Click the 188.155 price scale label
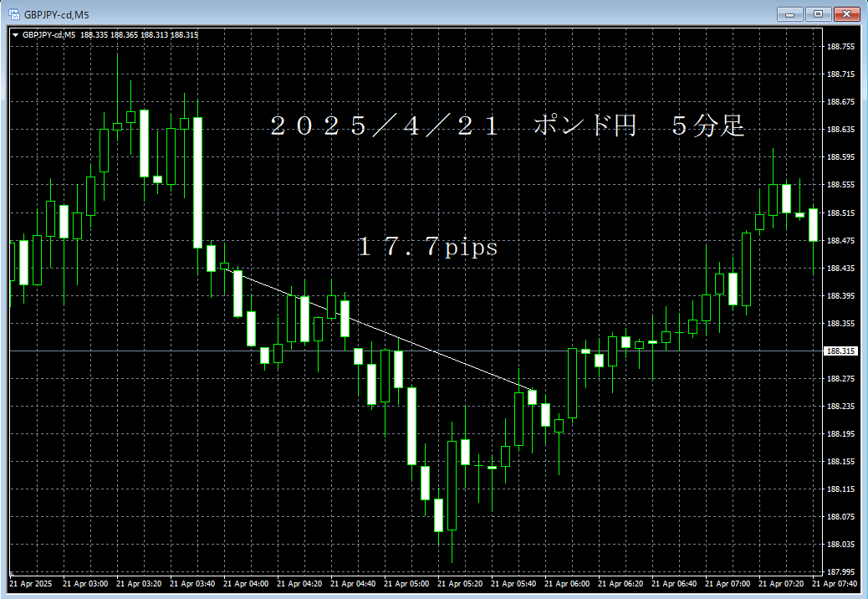Viewport: 868px width, 599px height. 840,461
